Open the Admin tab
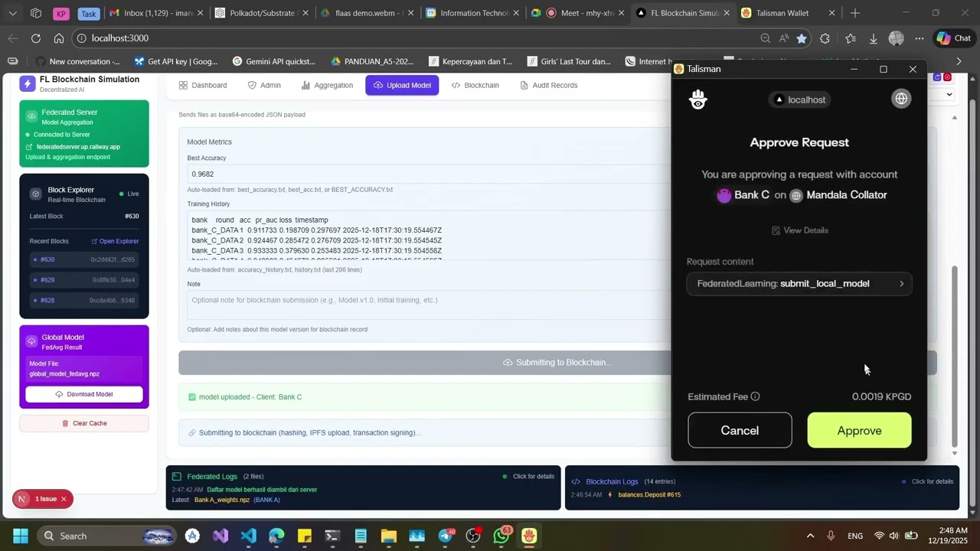The height and width of the screenshot is (551, 980). click(x=264, y=85)
